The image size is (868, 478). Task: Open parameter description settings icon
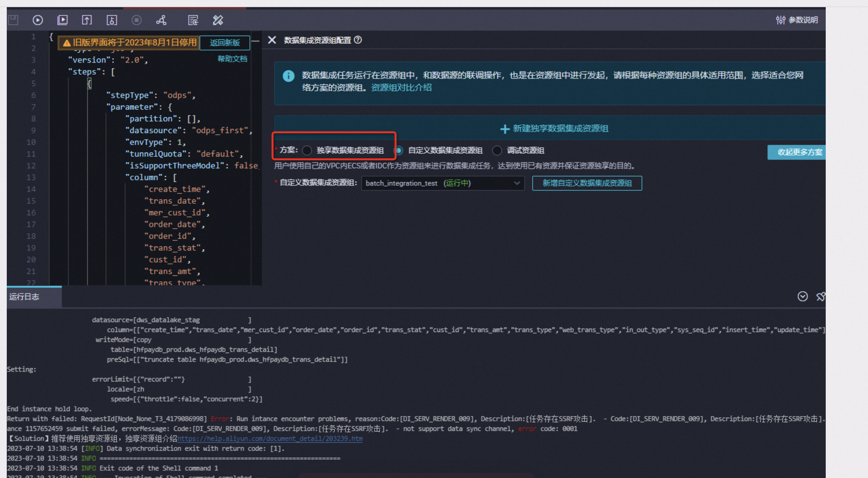coord(780,20)
